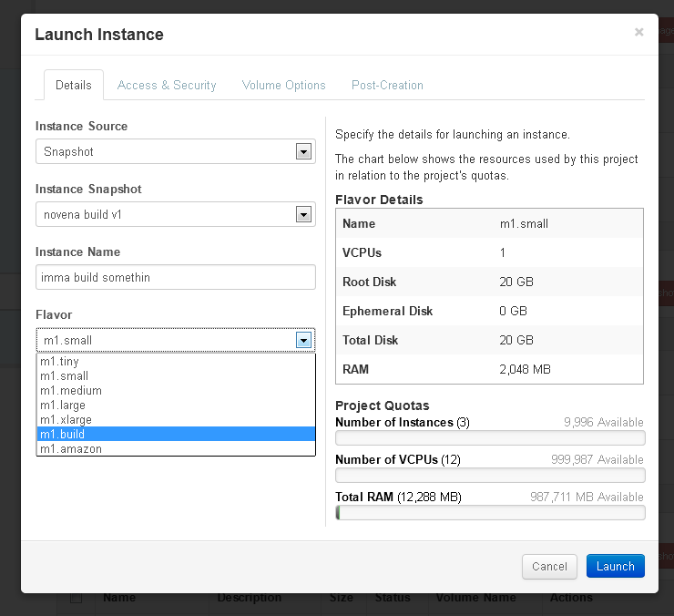
Task: Click the Launch Instance dialog title
Action: (99, 35)
